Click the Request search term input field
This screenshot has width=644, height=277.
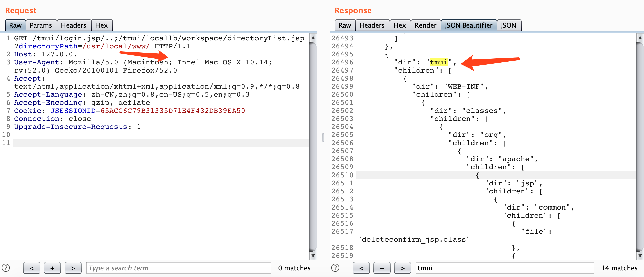click(178, 268)
